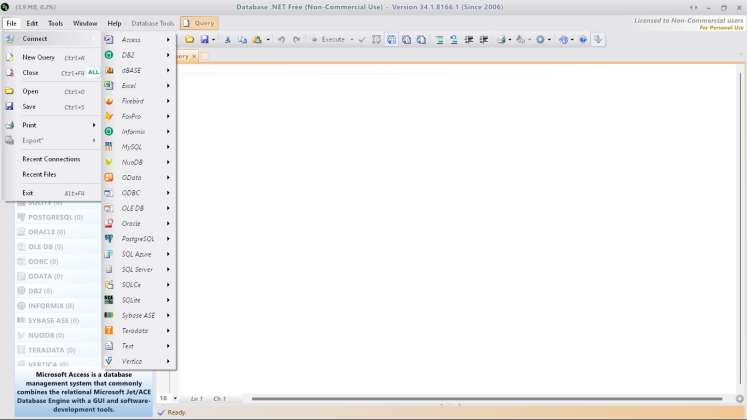Click the Access database icon
The image size is (747, 420).
click(109, 40)
